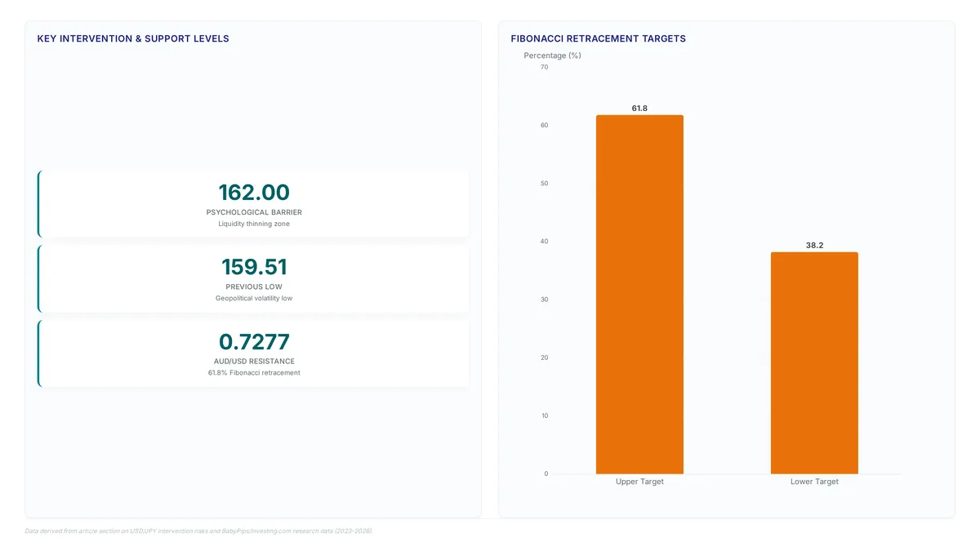Click the Key Intervention & Support Levels heading
The height and width of the screenshot is (551, 980).
point(133,38)
